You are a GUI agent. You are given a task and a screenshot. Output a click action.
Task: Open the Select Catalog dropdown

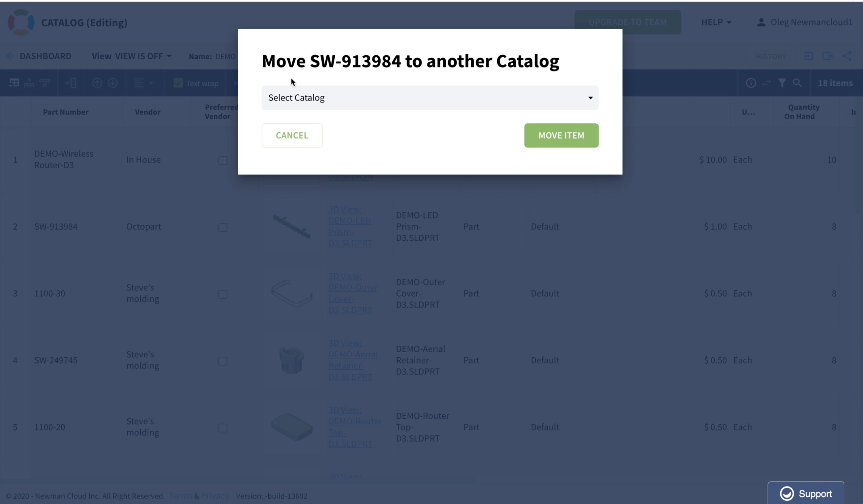[430, 97]
